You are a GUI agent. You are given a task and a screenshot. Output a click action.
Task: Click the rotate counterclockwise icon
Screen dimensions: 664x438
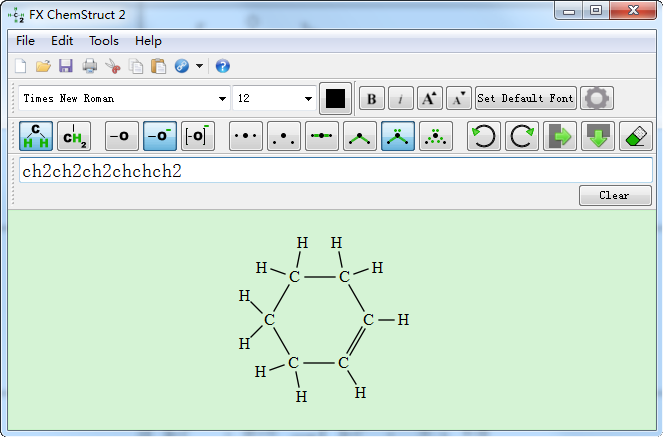pos(484,136)
